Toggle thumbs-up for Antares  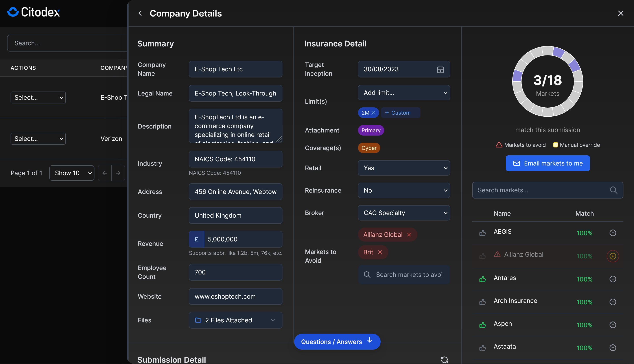click(483, 279)
